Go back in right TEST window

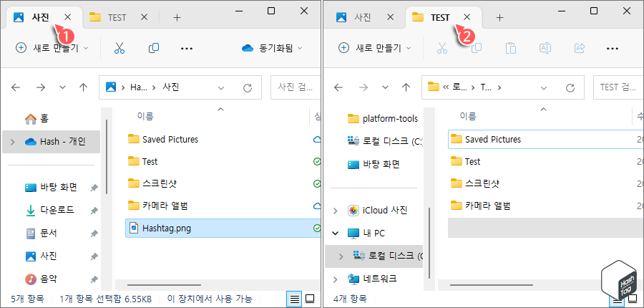[x=338, y=87]
